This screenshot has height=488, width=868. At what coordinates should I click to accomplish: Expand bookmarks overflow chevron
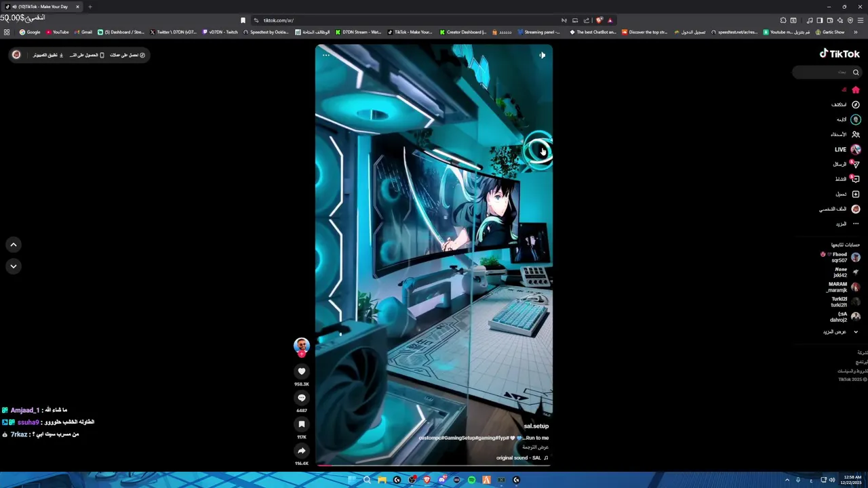click(x=856, y=32)
